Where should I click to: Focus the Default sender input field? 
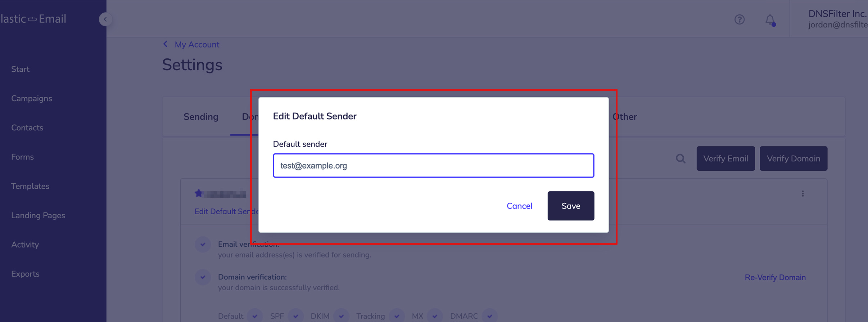point(433,166)
